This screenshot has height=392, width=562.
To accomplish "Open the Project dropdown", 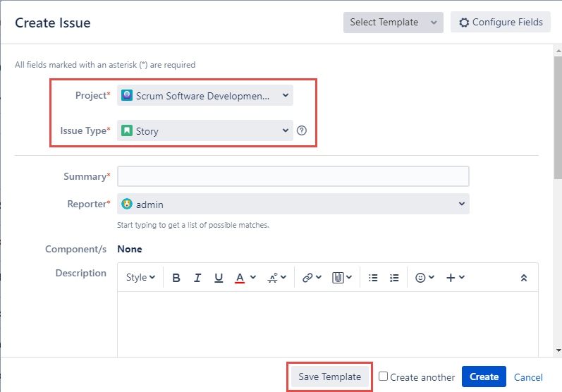I will coord(204,96).
